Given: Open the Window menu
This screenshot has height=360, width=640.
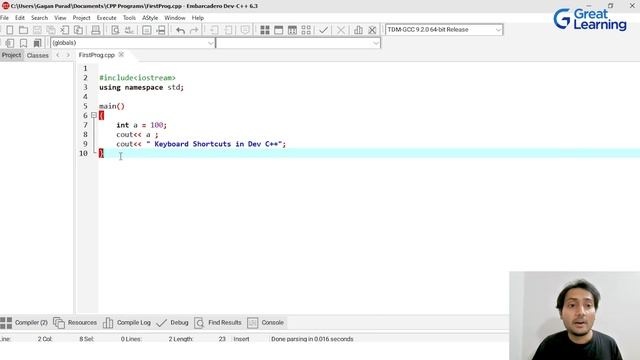Looking at the screenshot, I should [175, 18].
